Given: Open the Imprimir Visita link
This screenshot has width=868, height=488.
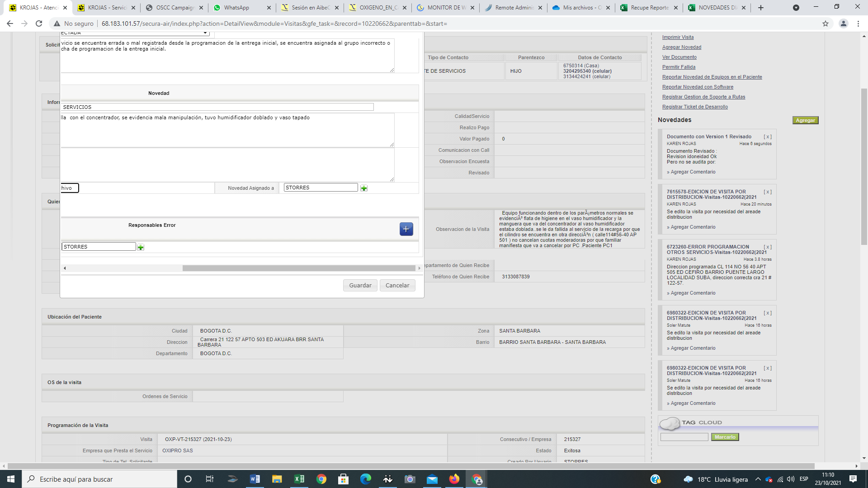Looking at the screenshot, I should tap(678, 37).
